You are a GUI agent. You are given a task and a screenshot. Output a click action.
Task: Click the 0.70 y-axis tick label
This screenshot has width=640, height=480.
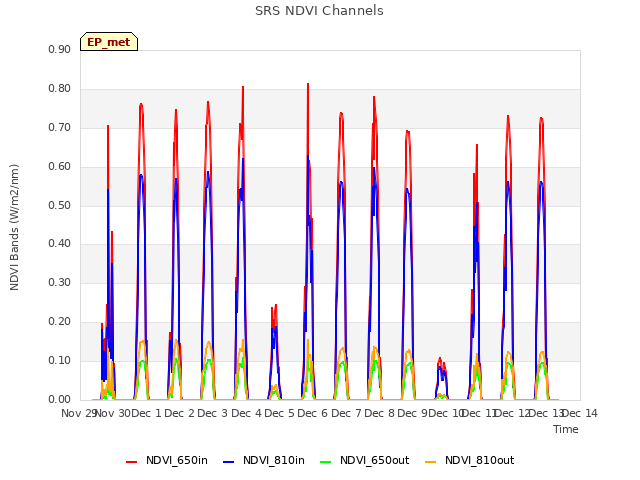[x=60, y=127]
